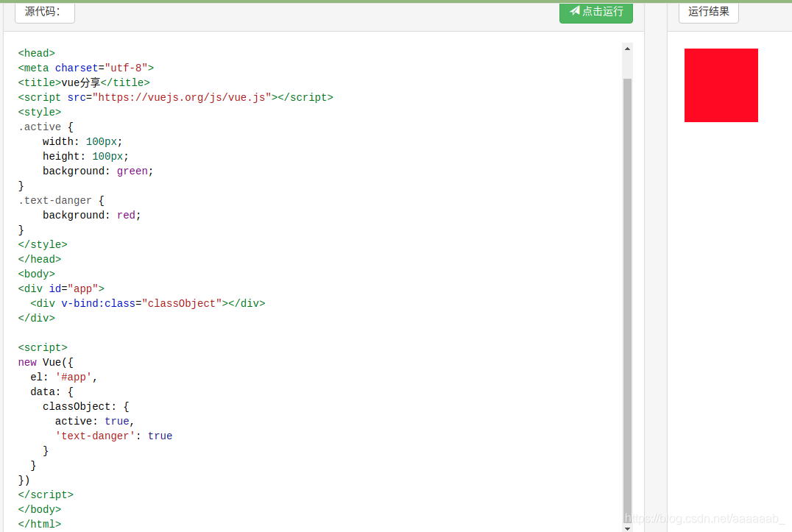Viewport: 792px width, 532px height.
Task: Click the "data: {" line
Action: coord(52,391)
